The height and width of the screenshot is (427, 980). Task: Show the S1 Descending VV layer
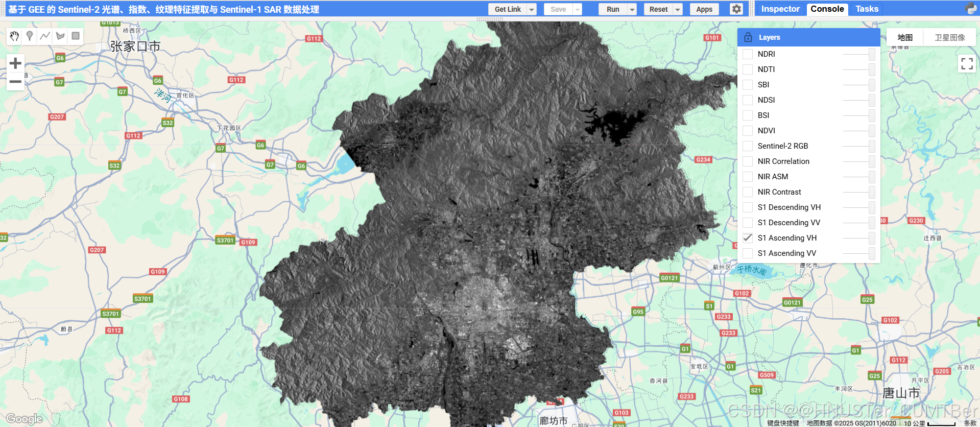[748, 223]
